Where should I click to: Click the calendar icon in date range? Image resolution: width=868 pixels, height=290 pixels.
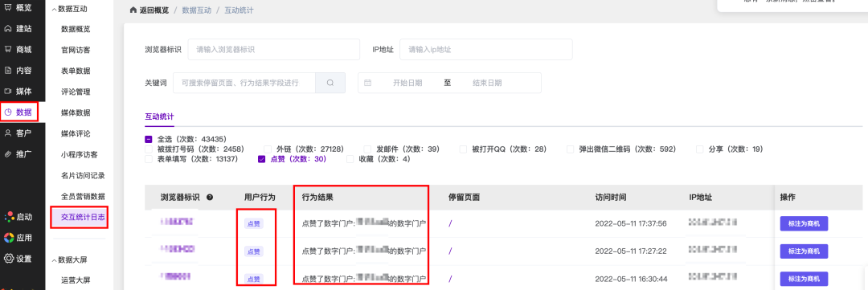tap(368, 83)
